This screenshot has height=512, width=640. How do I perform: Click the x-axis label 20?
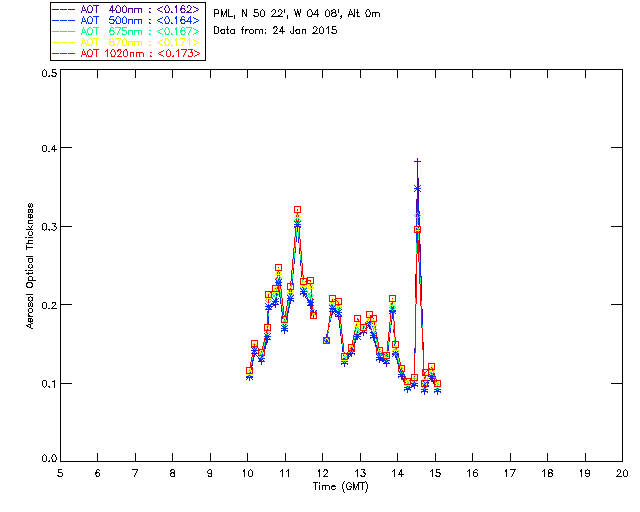pos(622,473)
